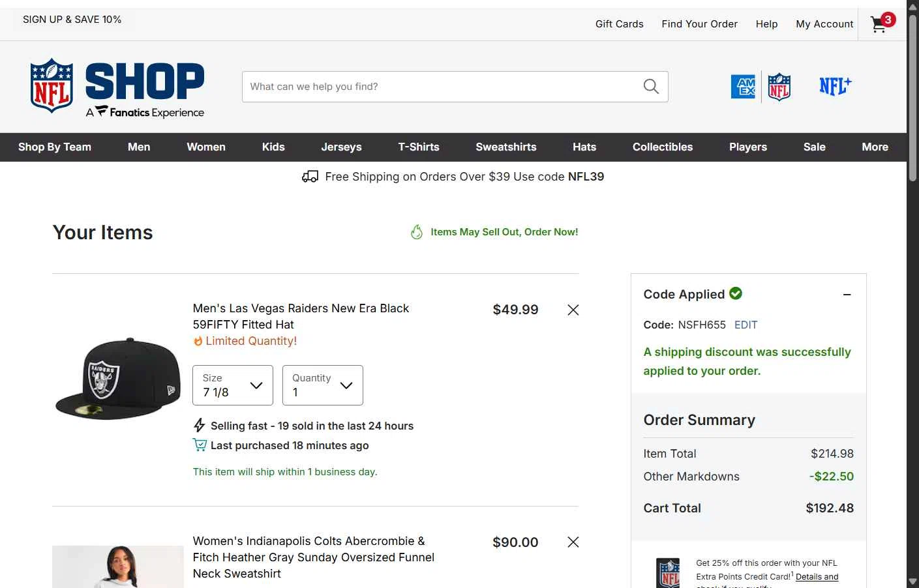Click the Find Your Order link
Screen dimensions: 919x588
tap(699, 24)
